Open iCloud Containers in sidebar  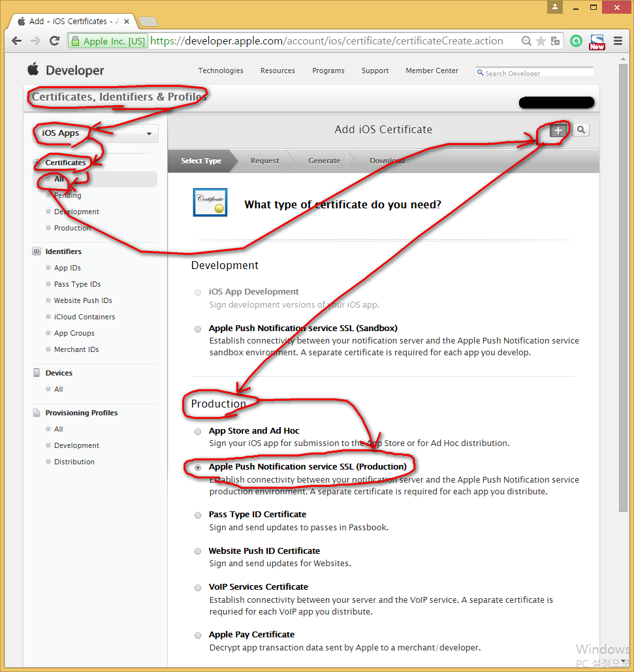[84, 317]
